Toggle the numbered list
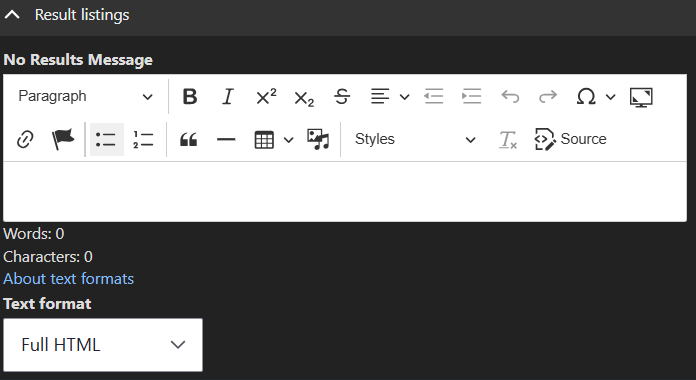Viewport: 696px width, 380px height. [x=144, y=139]
